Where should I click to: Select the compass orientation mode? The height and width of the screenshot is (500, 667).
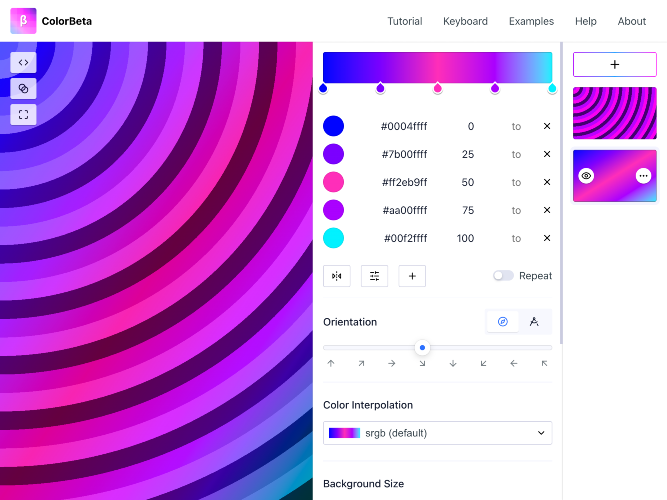502,322
